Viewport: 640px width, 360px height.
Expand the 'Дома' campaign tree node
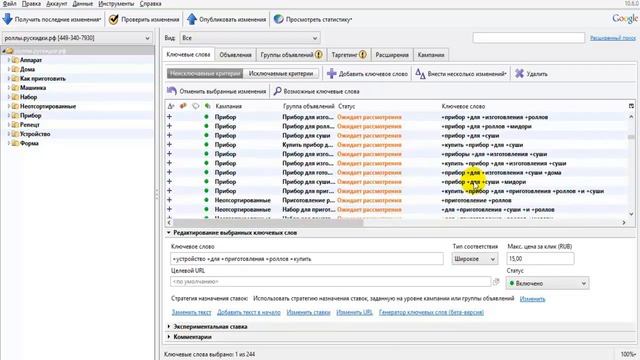click(x=9, y=69)
